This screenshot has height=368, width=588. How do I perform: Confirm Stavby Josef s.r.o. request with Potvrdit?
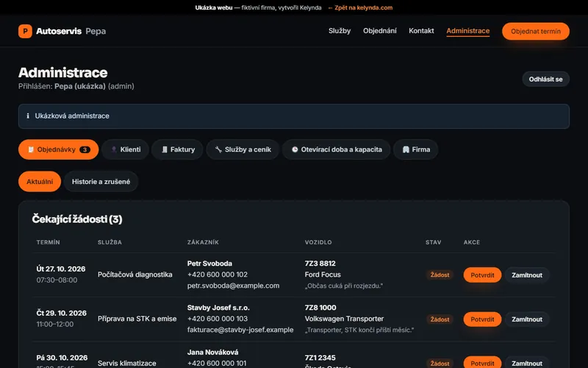(x=482, y=319)
